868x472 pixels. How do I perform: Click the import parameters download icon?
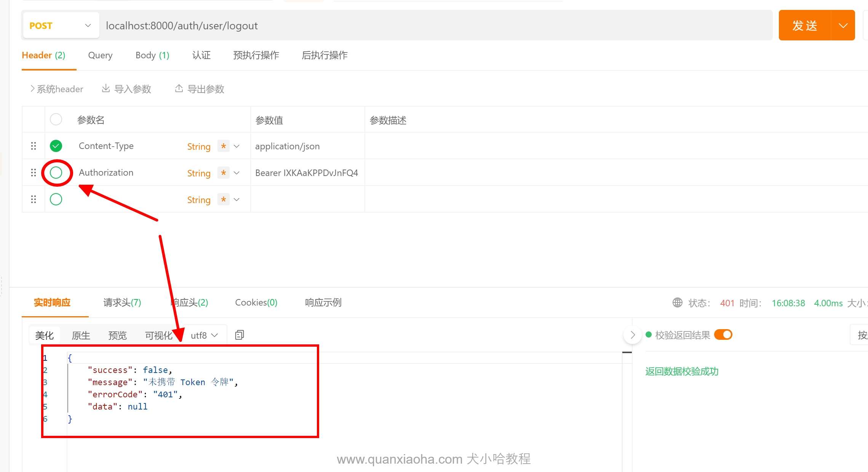(106, 89)
